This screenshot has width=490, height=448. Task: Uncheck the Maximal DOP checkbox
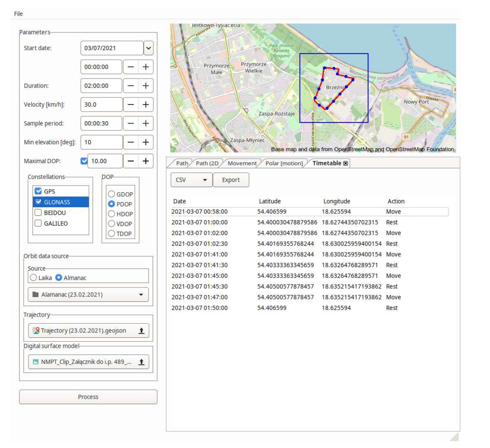(x=84, y=161)
